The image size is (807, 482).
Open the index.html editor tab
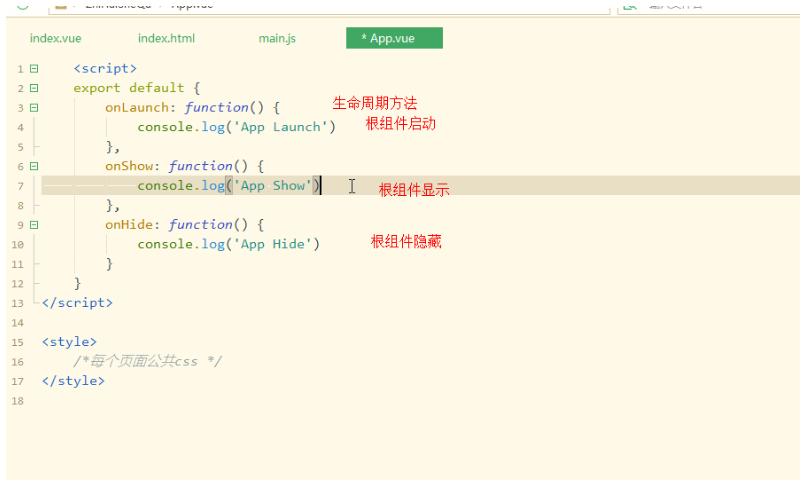point(166,39)
